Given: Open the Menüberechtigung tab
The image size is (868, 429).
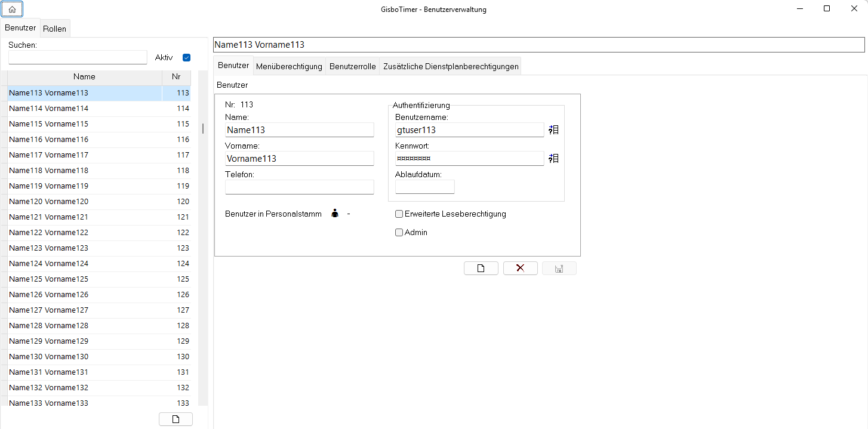Looking at the screenshot, I should pyautogui.click(x=289, y=66).
